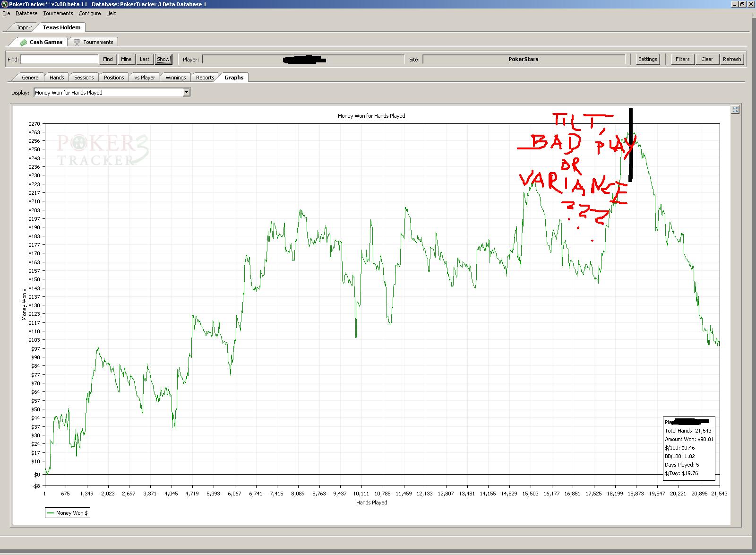The height and width of the screenshot is (555, 756).
Task: Click the Show button
Action: pyautogui.click(x=163, y=59)
